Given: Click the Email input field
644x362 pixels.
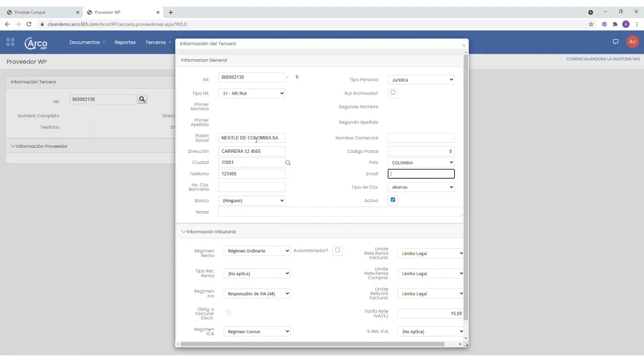Looking at the screenshot, I should point(421,174).
